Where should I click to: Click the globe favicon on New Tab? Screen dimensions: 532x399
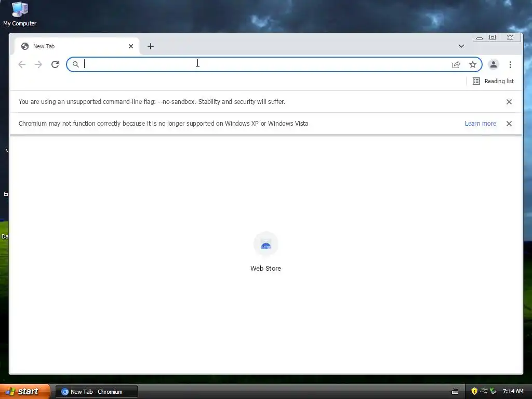coord(25,46)
